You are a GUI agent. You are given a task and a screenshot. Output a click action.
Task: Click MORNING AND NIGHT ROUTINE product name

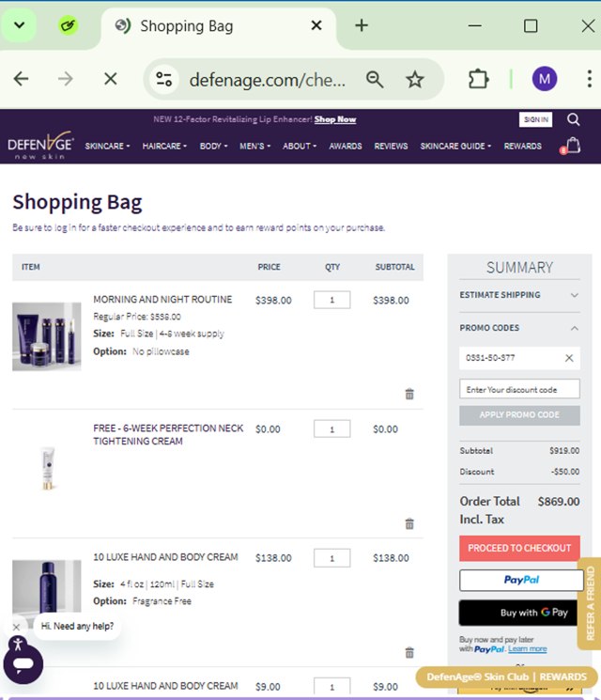162,299
